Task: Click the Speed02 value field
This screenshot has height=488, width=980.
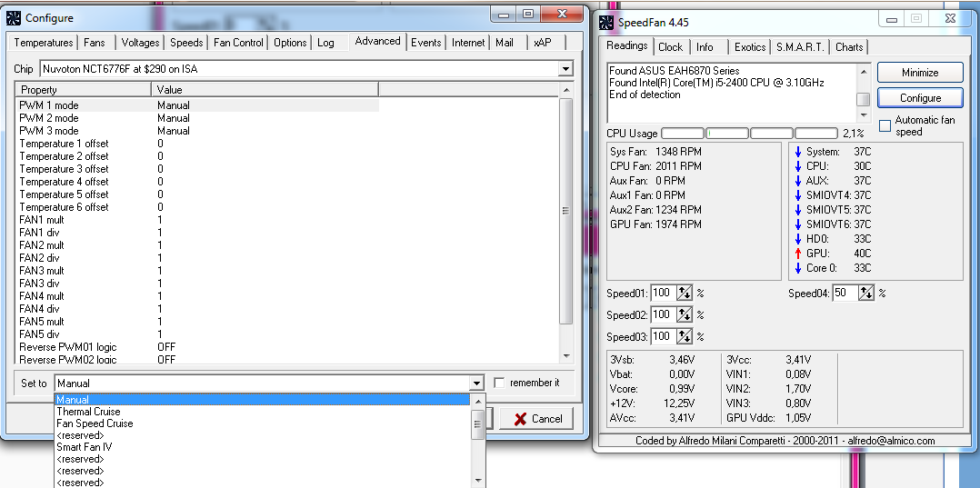Action: click(663, 314)
